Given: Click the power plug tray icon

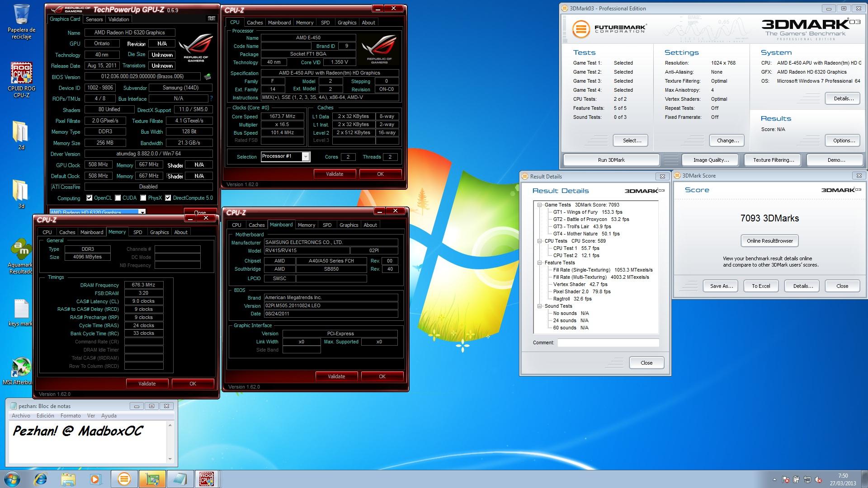Looking at the screenshot, I should tap(796, 479).
